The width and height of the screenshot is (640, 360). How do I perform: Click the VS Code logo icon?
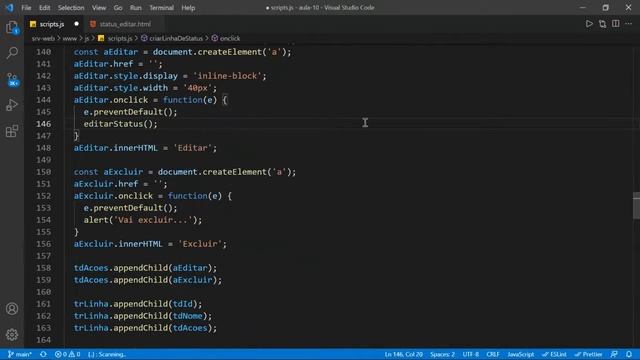pos(9,7)
